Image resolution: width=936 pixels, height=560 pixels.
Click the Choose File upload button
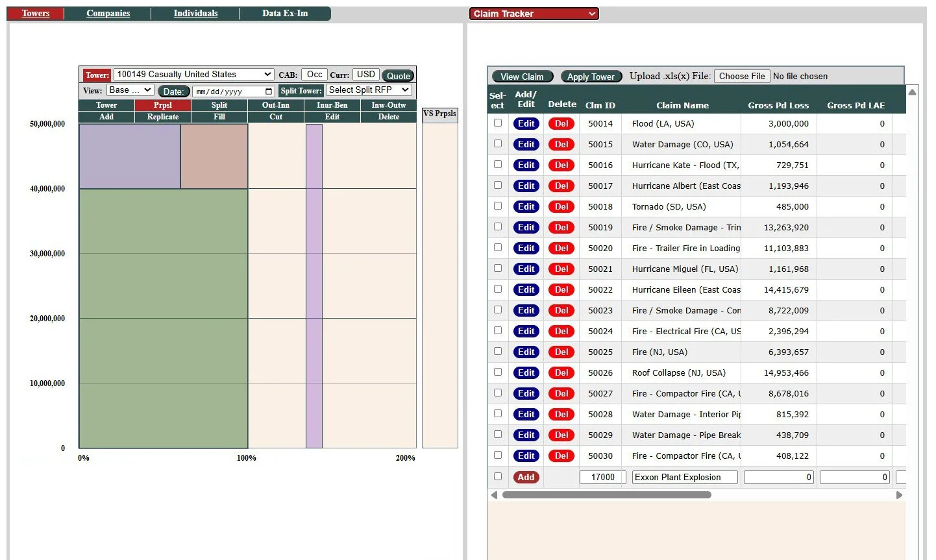coord(742,76)
